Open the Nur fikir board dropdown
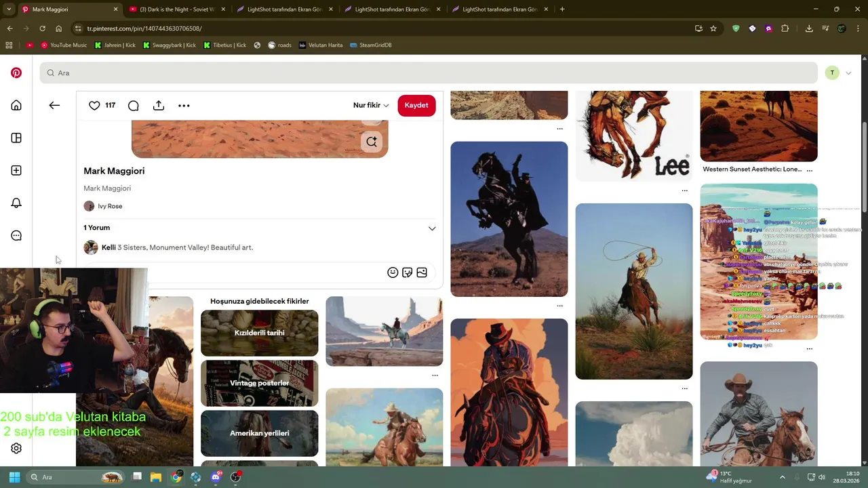Screen dimensions: 868x488 pyautogui.click(x=371, y=105)
